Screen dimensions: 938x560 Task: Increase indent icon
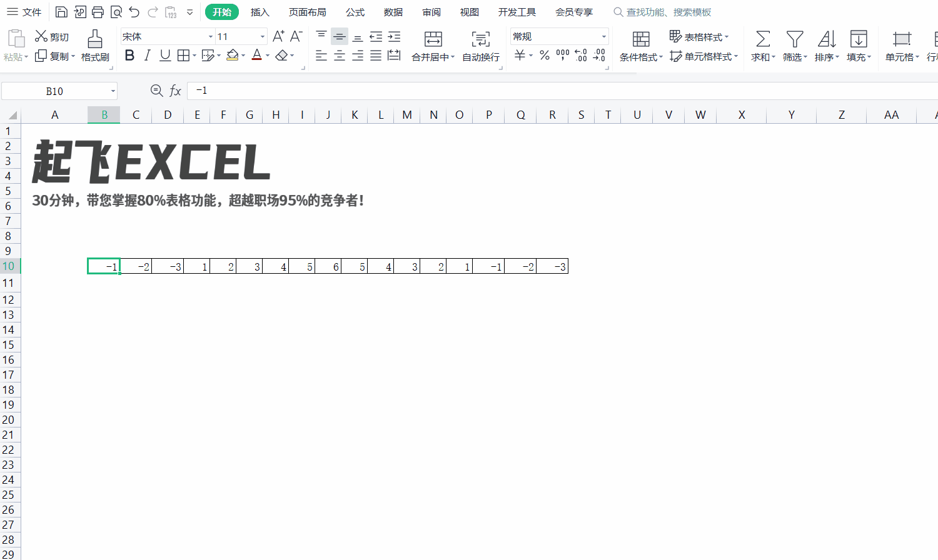[394, 36]
